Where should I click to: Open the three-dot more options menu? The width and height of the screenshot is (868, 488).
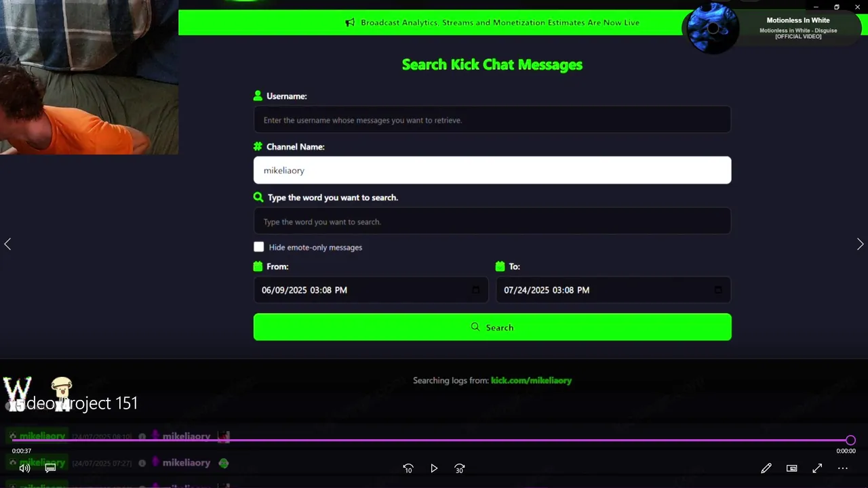click(843, 468)
